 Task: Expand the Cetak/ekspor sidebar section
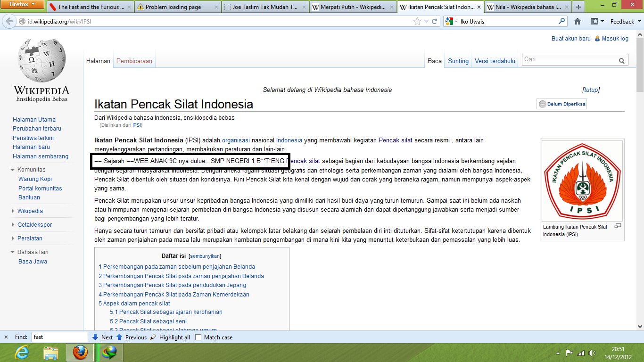[x=13, y=225]
